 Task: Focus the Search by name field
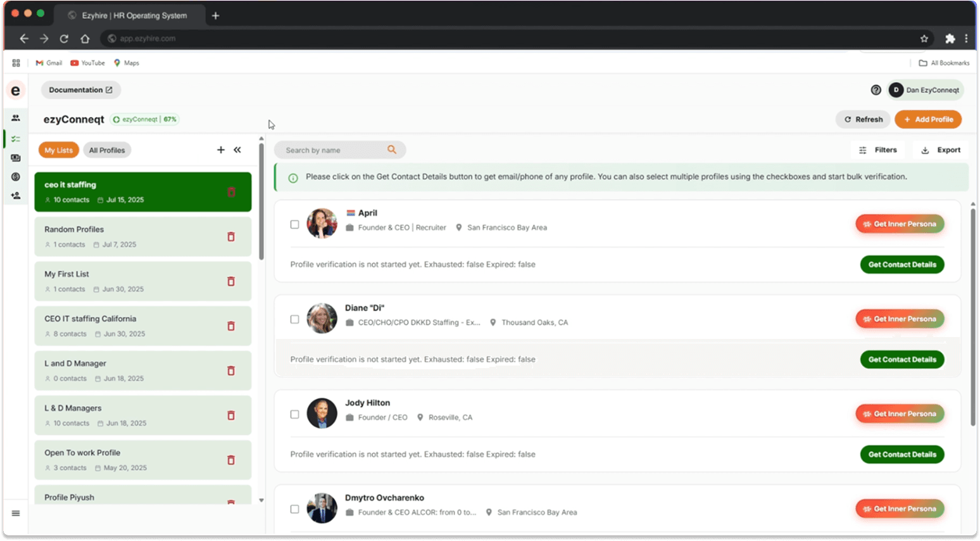pos(340,150)
